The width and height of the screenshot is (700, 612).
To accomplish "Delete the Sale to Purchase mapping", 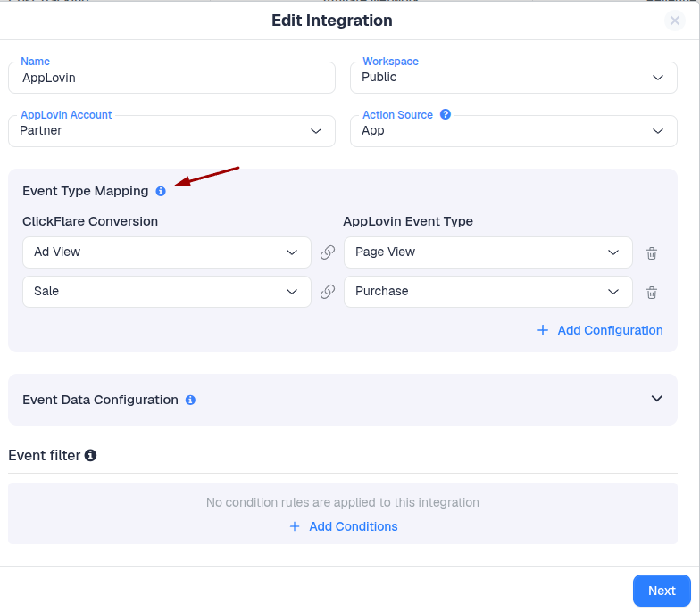I will click(x=652, y=293).
